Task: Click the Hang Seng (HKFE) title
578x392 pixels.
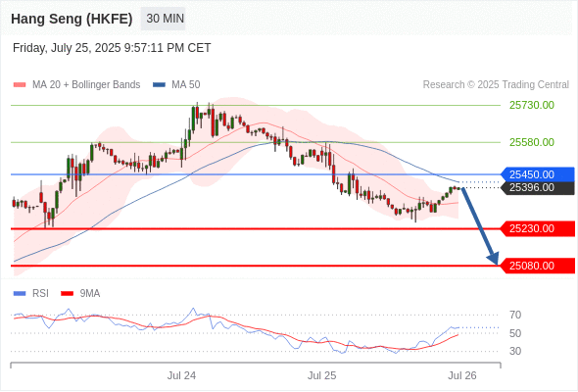Action: 72,19
